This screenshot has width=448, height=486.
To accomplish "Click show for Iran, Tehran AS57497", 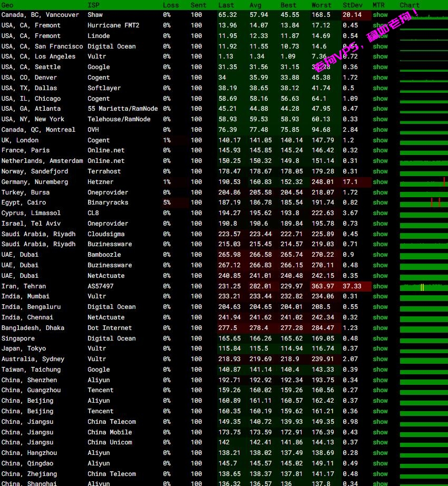I will 380,286.
